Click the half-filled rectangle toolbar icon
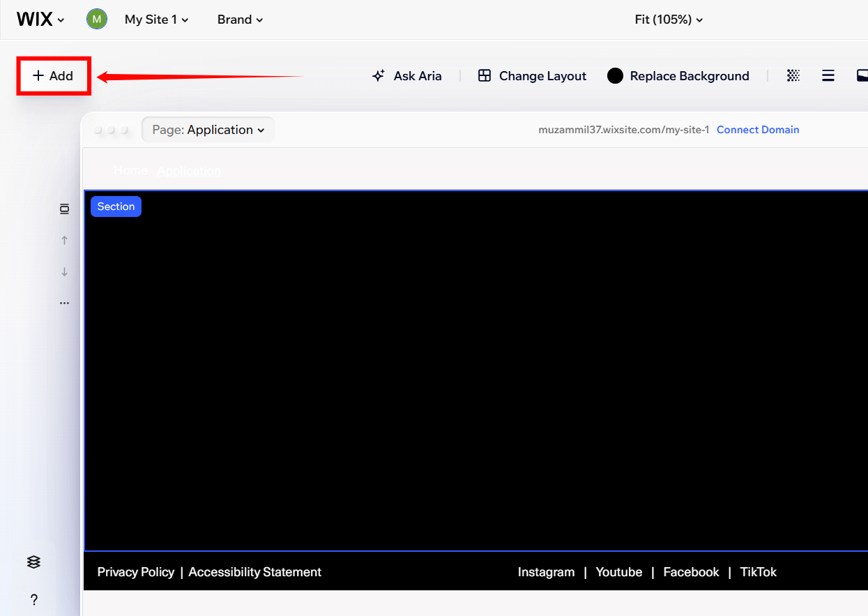 pyautogui.click(x=862, y=76)
